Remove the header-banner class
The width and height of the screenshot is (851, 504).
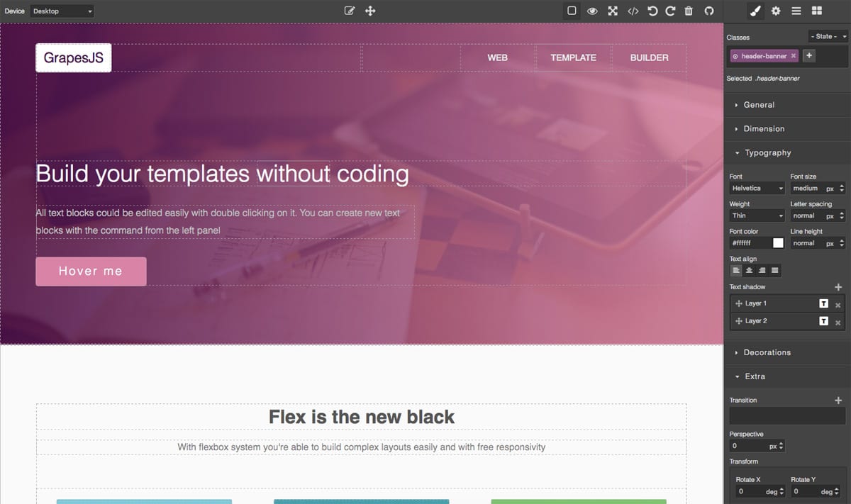tap(793, 55)
